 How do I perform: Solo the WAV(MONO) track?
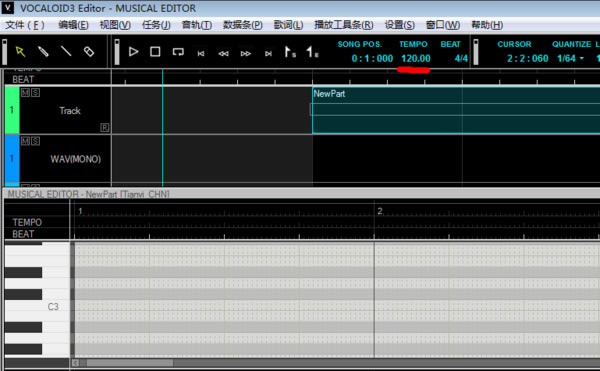pos(35,141)
